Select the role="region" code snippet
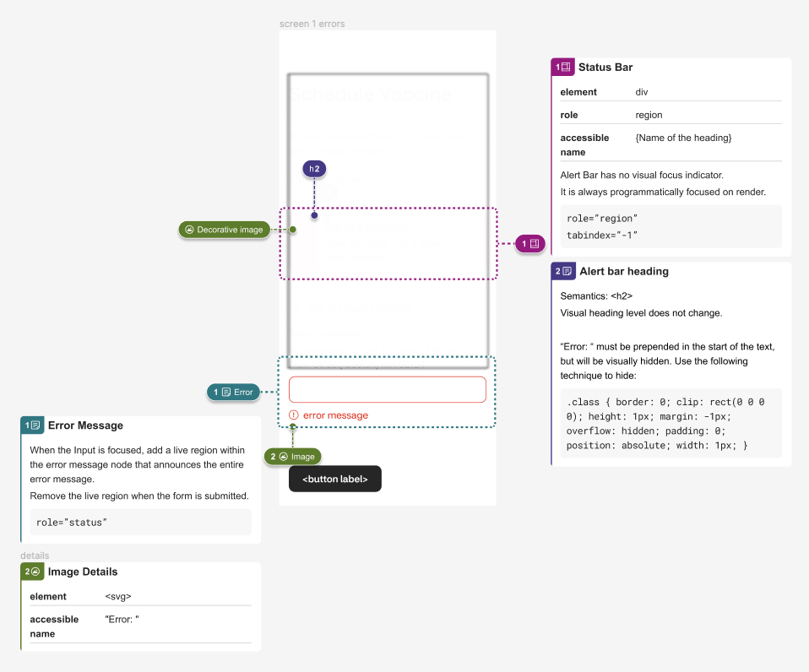 670,226
